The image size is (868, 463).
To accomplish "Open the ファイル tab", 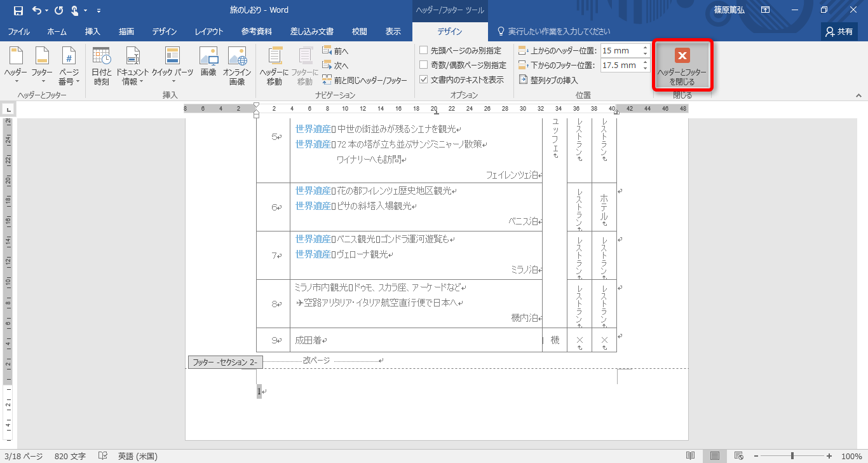I will pos(18,31).
